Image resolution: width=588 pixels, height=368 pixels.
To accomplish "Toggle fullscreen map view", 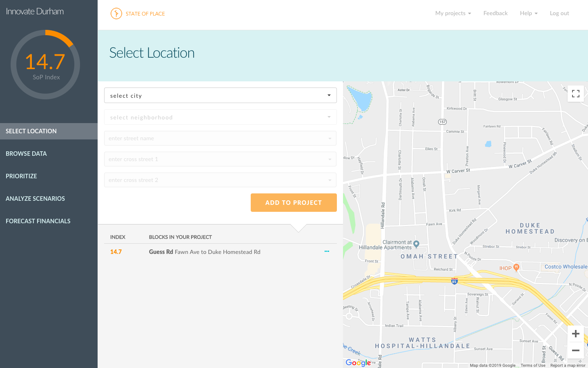I will coord(576,94).
